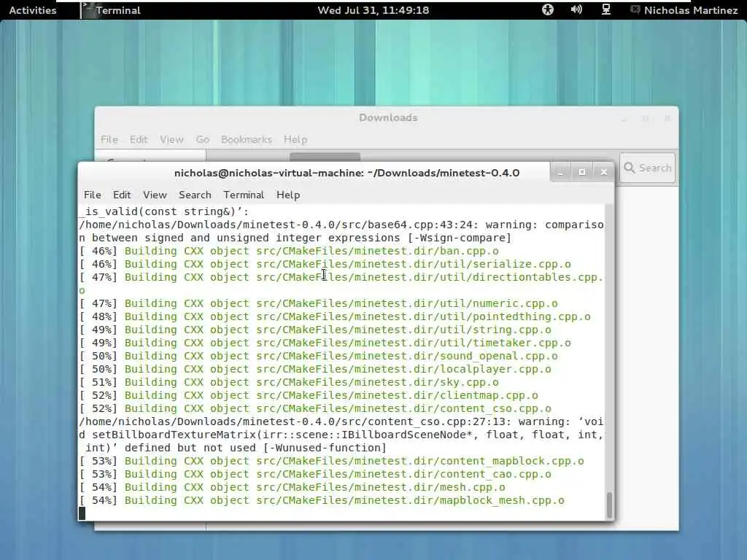This screenshot has width=747, height=560.
Task: Open the terminal Edit menu
Action: coord(122,195)
